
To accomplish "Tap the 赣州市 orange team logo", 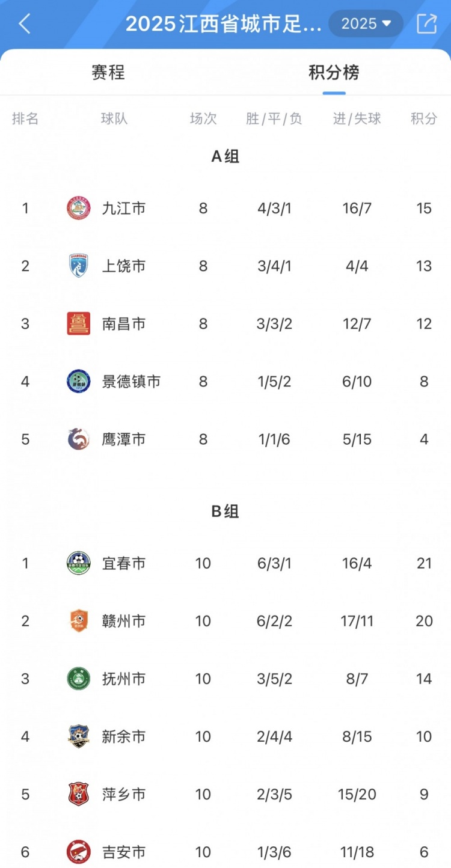I will pyautogui.click(x=79, y=621).
